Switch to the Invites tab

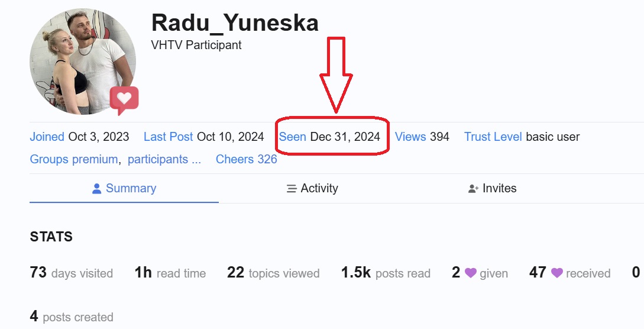[x=492, y=189]
